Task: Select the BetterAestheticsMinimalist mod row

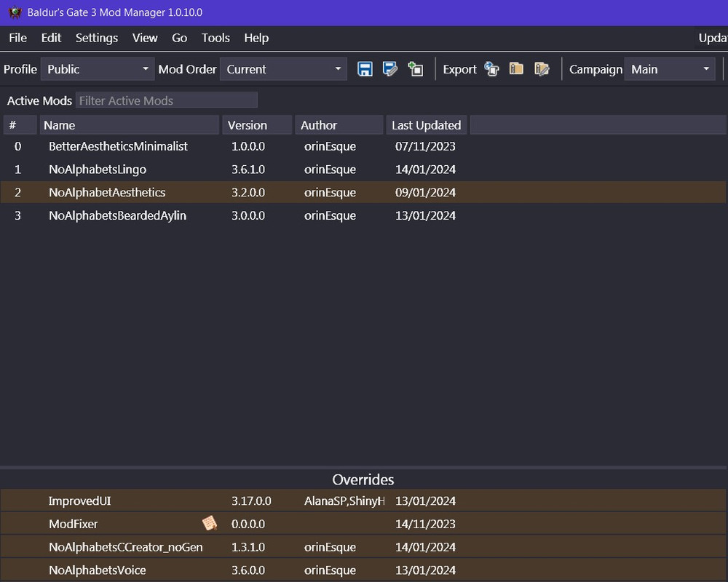Action: [363, 146]
